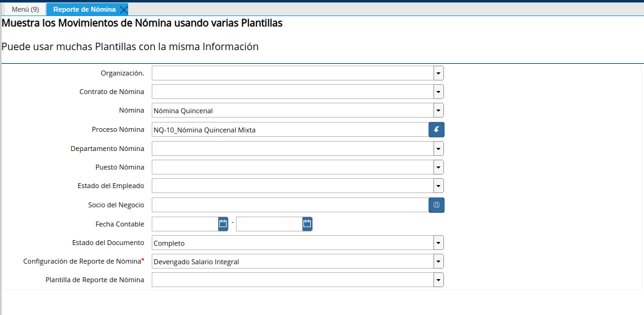Close the Reporte de Nómina tab

point(123,9)
